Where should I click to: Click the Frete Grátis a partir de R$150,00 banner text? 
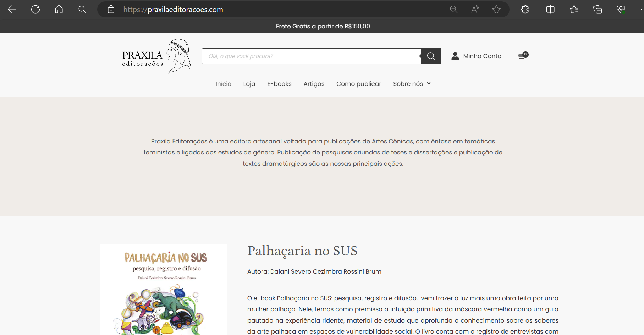pyautogui.click(x=323, y=26)
